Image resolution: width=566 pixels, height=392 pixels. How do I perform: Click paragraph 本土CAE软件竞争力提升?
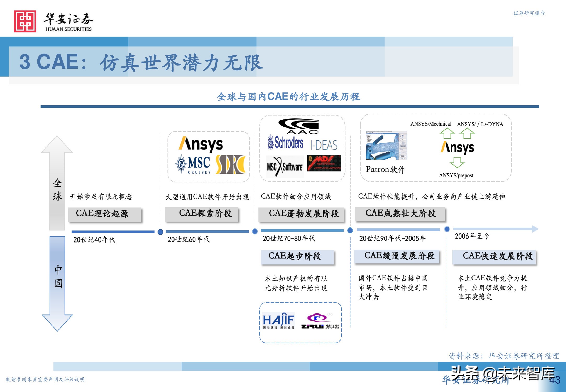(x=493, y=287)
